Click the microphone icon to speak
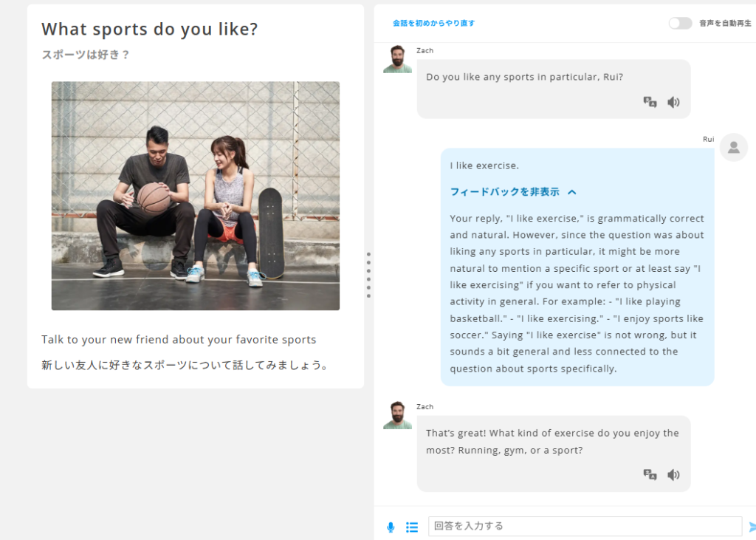The height and width of the screenshot is (540, 756). (x=391, y=527)
